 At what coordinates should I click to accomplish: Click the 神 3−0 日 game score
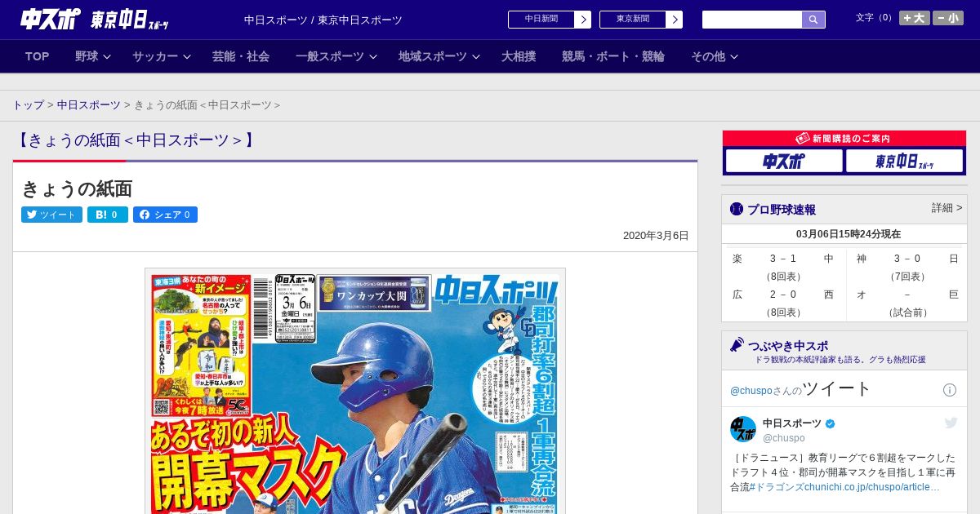point(907,259)
